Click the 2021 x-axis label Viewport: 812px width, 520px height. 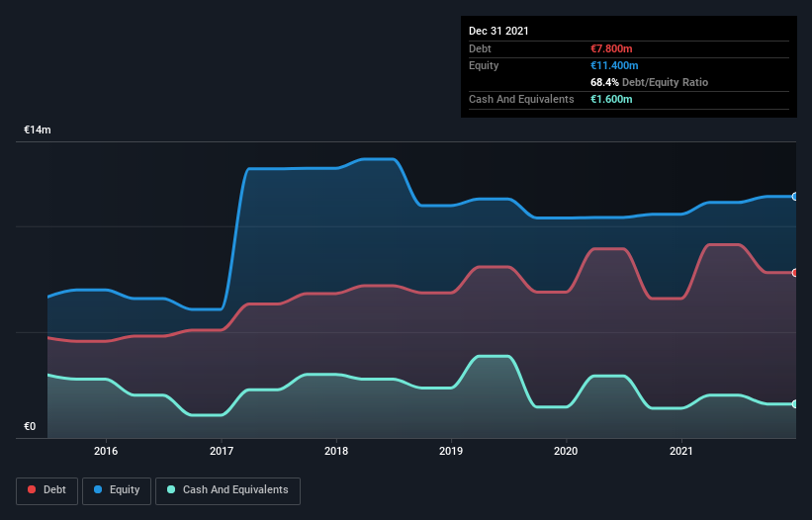click(x=681, y=451)
